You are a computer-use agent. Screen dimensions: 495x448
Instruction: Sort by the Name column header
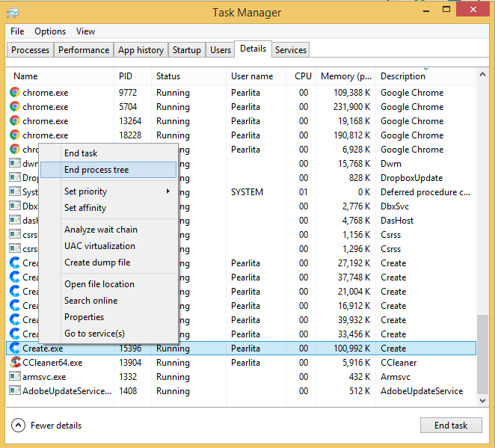coord(60,76)
